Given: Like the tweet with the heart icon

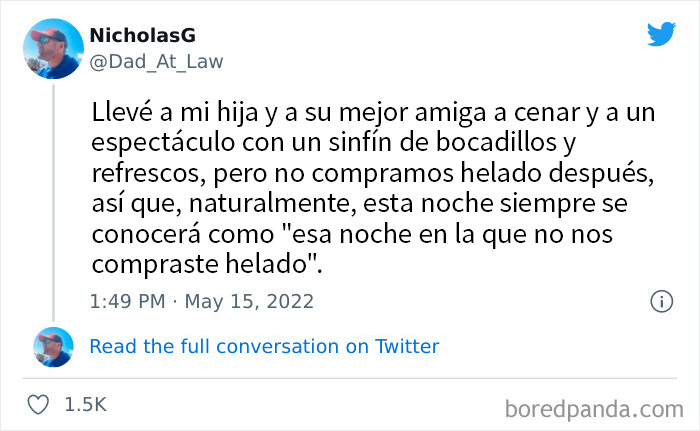Looking at the screenshot, I should point(38,405).
